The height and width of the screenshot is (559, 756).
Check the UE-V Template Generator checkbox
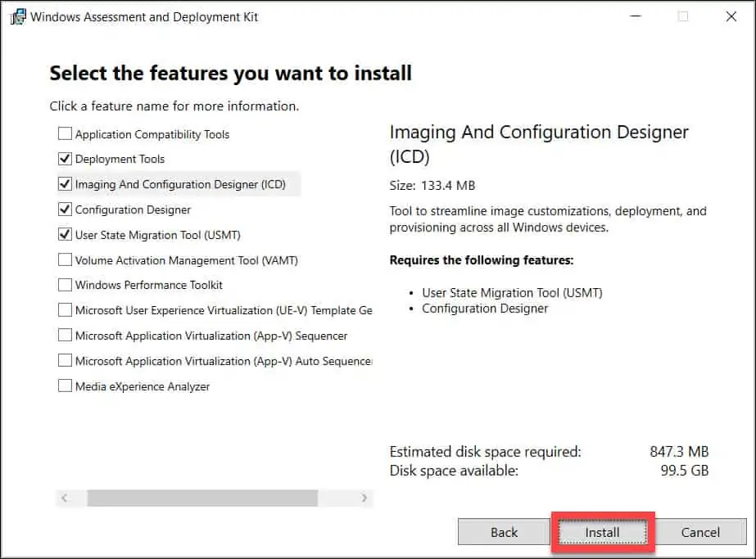(x=65, y=310)
